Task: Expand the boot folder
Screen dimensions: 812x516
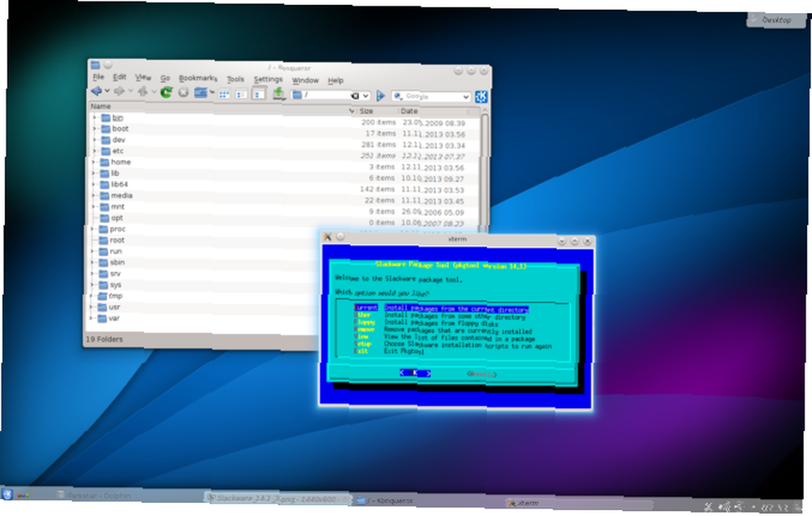Action: 95,128
